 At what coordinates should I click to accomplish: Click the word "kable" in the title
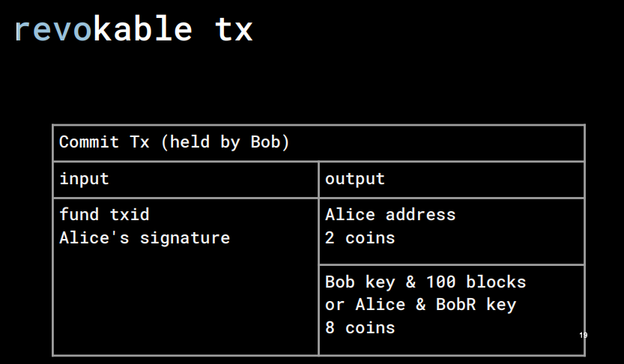[x=142, y=28]
